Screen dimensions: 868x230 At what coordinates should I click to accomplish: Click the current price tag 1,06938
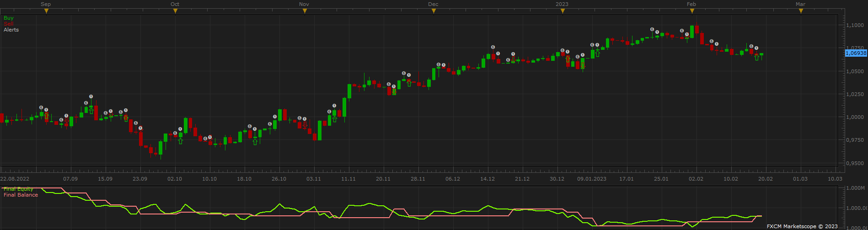856,53
